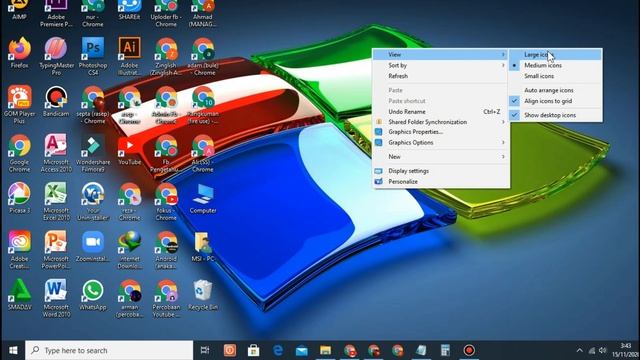
Task: Select the Computer desktop icon
Action: 203,198
